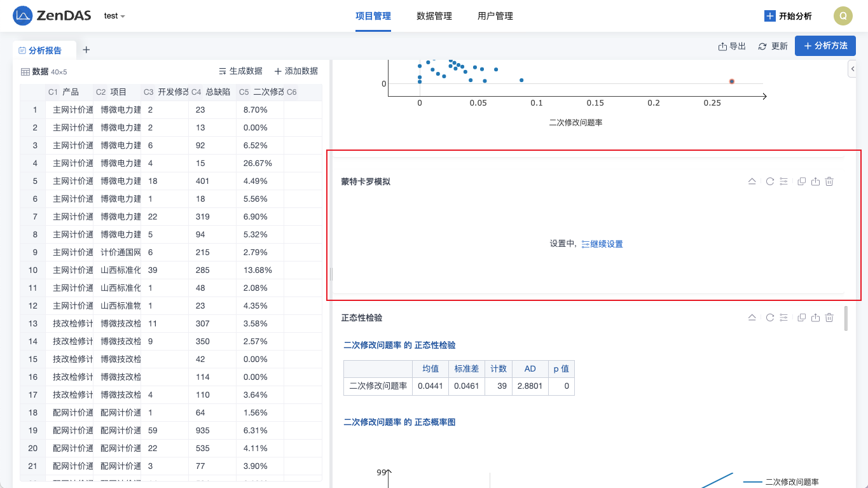868x488 pixels.
Task: Click the red outlier point in scatter plot
Action: click(732, 81)
